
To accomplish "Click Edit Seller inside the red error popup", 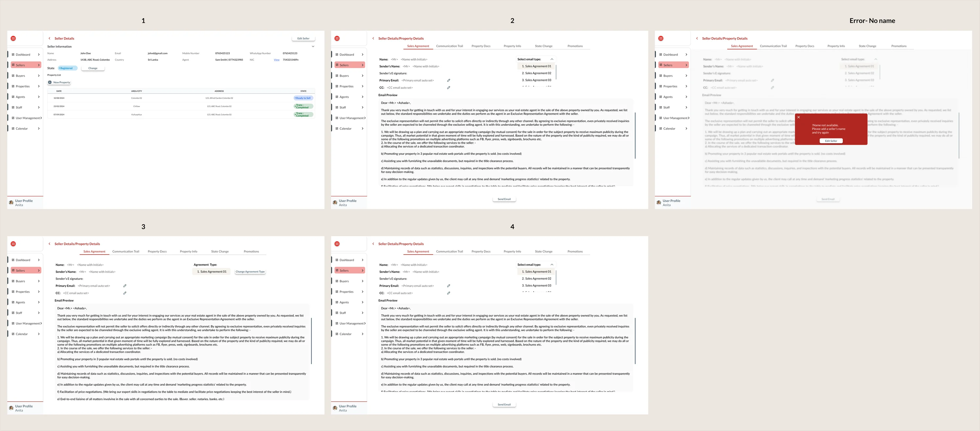I will click(x=831, y=141).
